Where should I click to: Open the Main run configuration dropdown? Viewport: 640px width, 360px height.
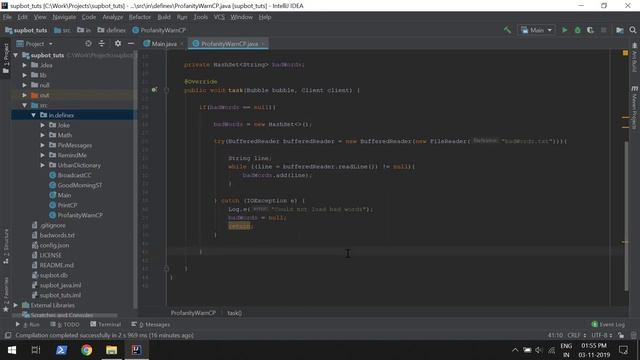tap(537, 30)
